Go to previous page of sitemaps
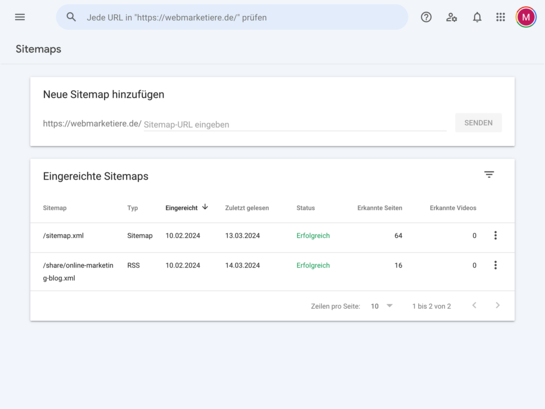The height and width of the screenshot is (409, 545). point(474,305)
